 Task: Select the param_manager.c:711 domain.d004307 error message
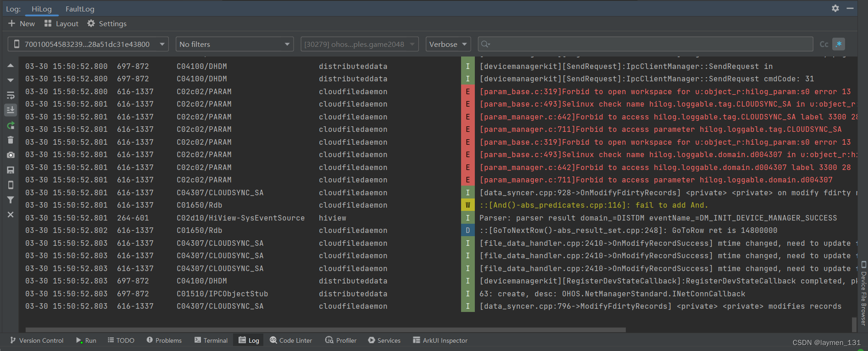[x=656, y=180]
